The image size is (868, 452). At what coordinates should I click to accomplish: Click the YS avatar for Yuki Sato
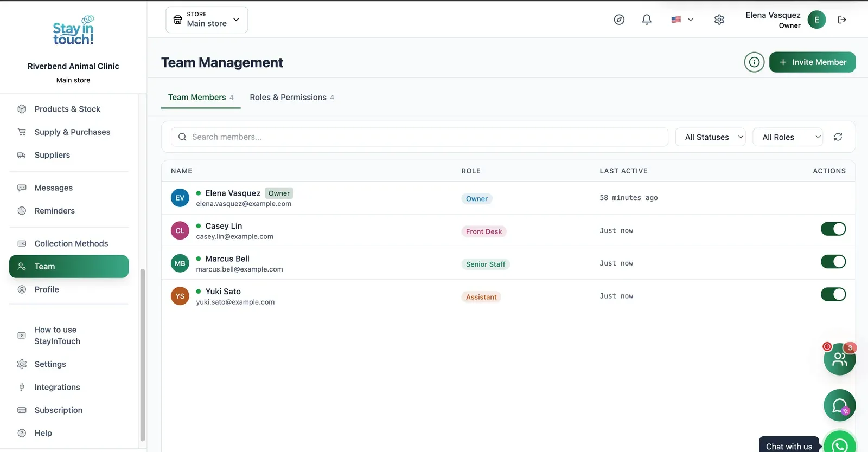pyautogui.click(x=180, y=296)
